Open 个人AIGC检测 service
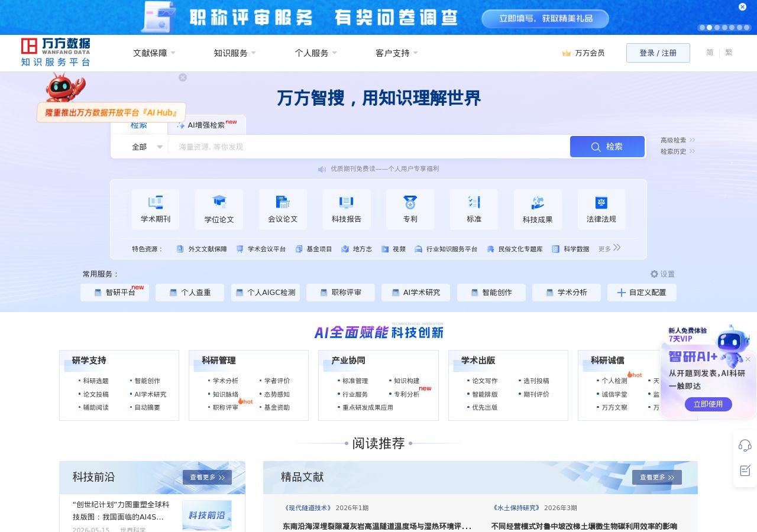This screenshot has width=757, height=532. pos(265,293)
